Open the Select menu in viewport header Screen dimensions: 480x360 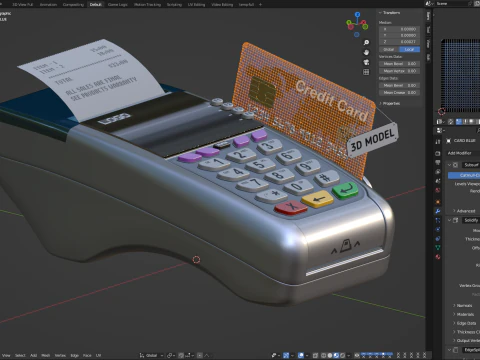[x=20, y=355]
